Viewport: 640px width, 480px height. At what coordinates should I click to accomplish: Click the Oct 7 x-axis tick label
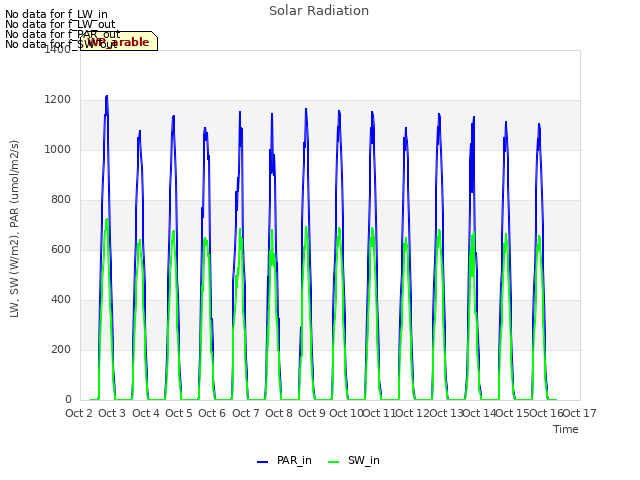coord(246,413)
